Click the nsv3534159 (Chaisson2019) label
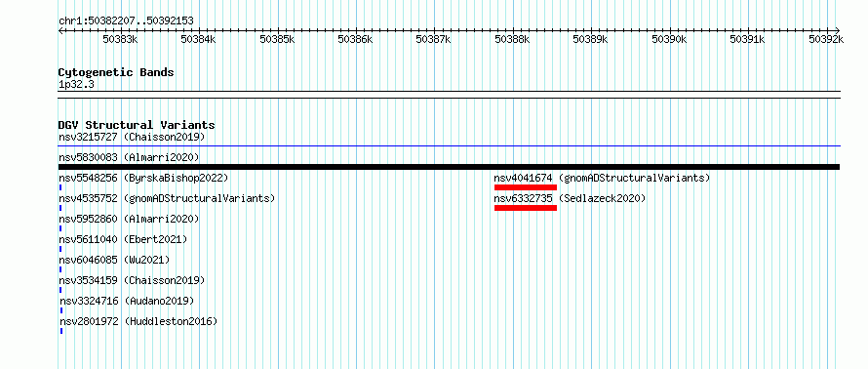 tap(132, 280)
